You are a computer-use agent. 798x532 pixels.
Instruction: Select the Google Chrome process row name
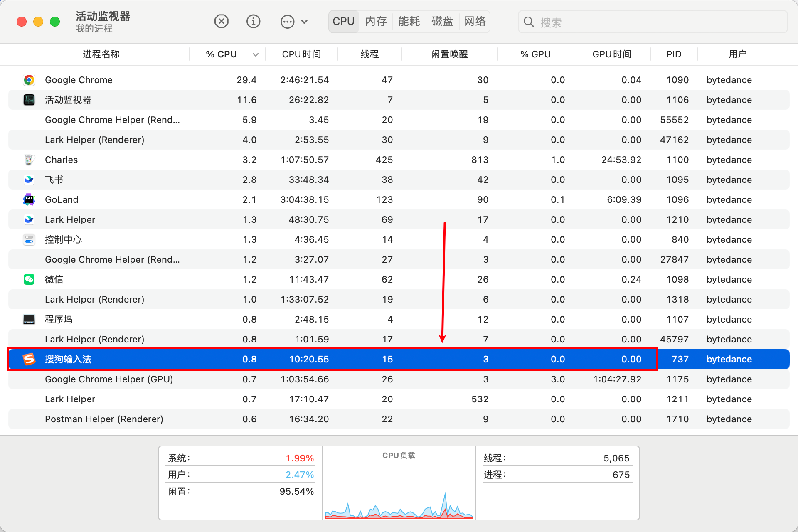(79, 80)
